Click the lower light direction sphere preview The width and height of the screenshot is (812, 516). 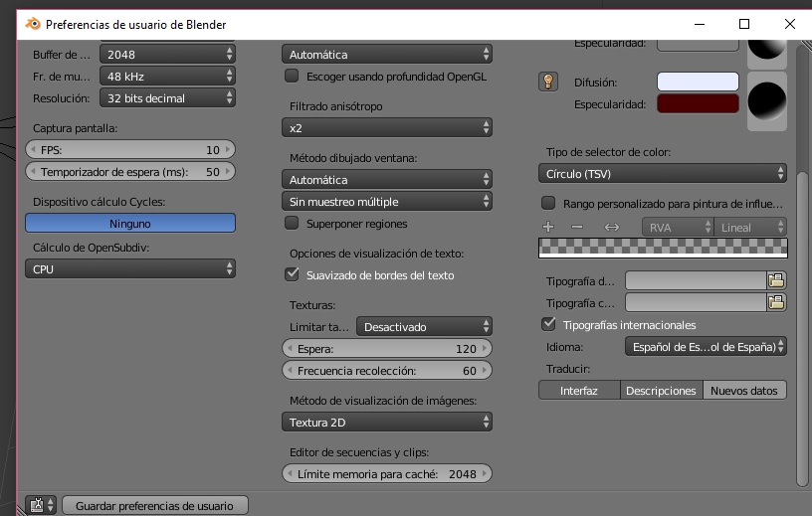tap(767, 100)
